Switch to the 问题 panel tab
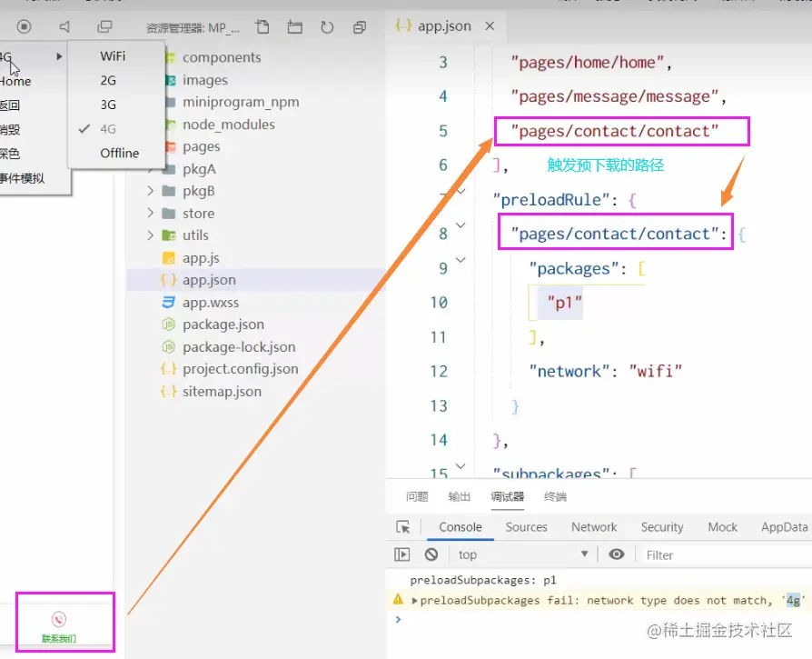 coord(416,497)
